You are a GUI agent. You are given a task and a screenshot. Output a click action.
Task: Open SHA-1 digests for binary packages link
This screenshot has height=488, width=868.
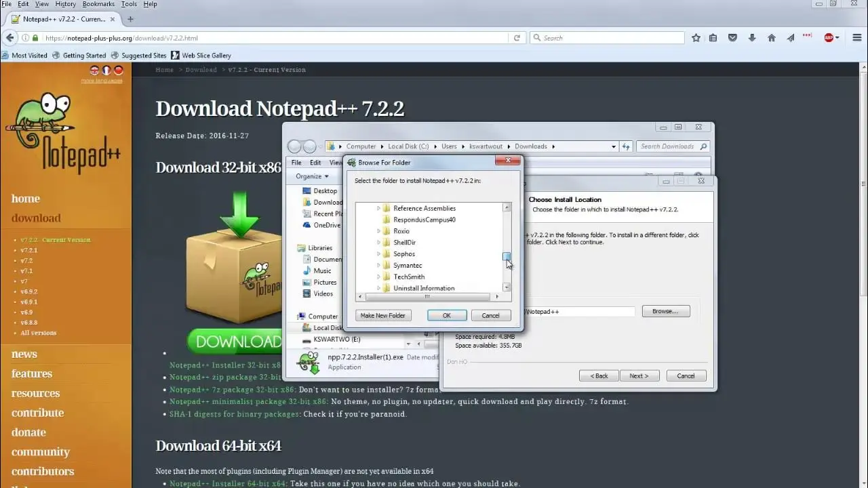tap(235, 414)
